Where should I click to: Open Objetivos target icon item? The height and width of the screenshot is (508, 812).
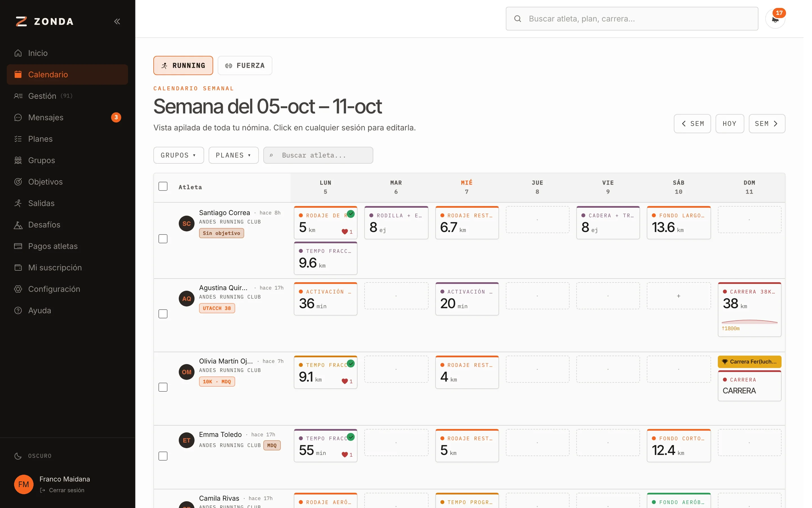pyautogui.click(x=67, y=182)
